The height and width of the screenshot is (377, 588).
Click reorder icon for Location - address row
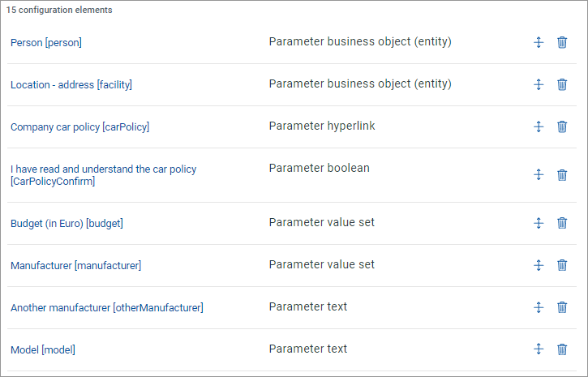pyautogui.click(x=538, y=84)
